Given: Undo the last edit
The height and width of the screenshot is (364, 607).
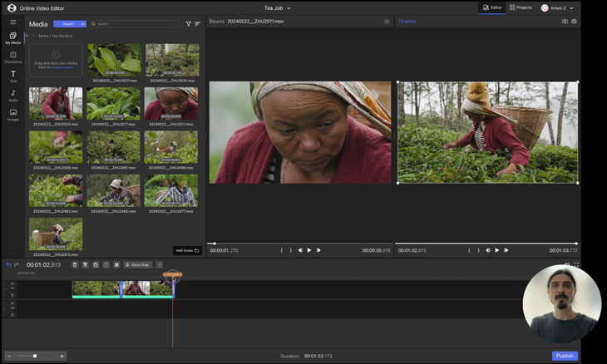Looking at the screenshot, I should tap(8, 264).
